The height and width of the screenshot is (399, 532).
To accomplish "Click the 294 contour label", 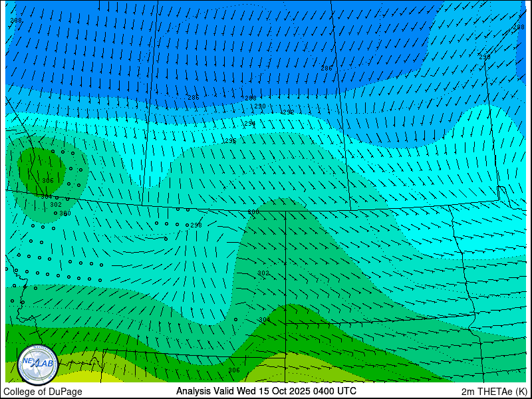I will pos(250,123).
